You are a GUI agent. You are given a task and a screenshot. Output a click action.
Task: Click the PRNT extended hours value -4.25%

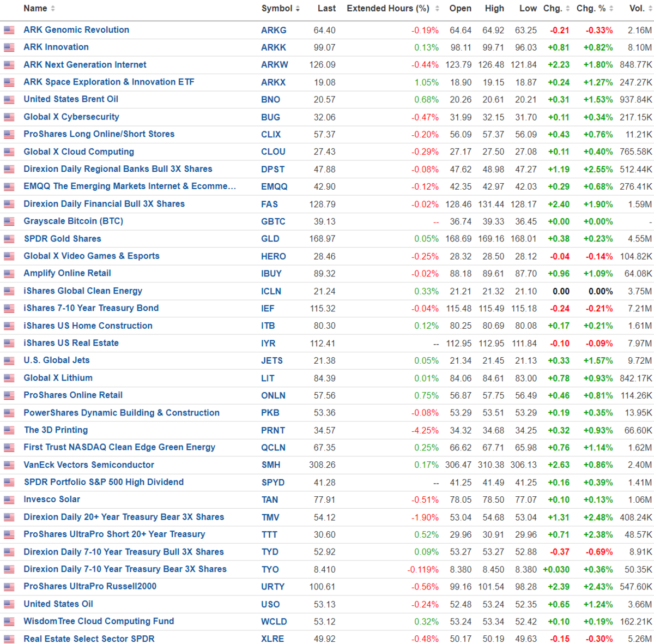[425, 431]
